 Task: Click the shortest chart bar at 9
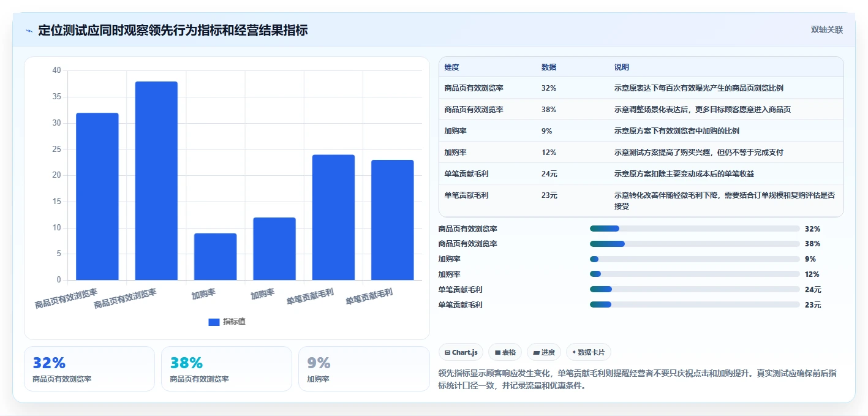point(215,257)
